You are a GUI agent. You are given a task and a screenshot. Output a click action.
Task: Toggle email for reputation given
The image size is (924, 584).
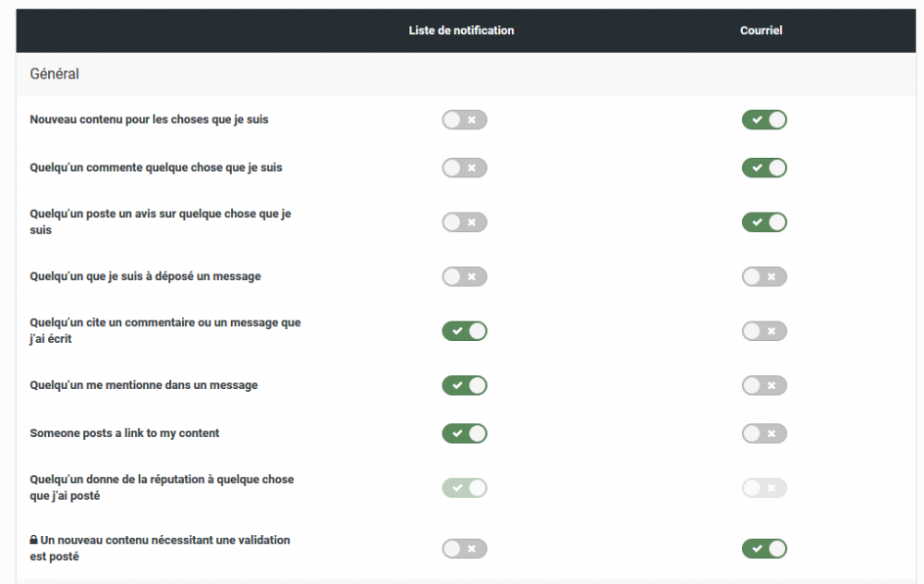pos(764,488)
